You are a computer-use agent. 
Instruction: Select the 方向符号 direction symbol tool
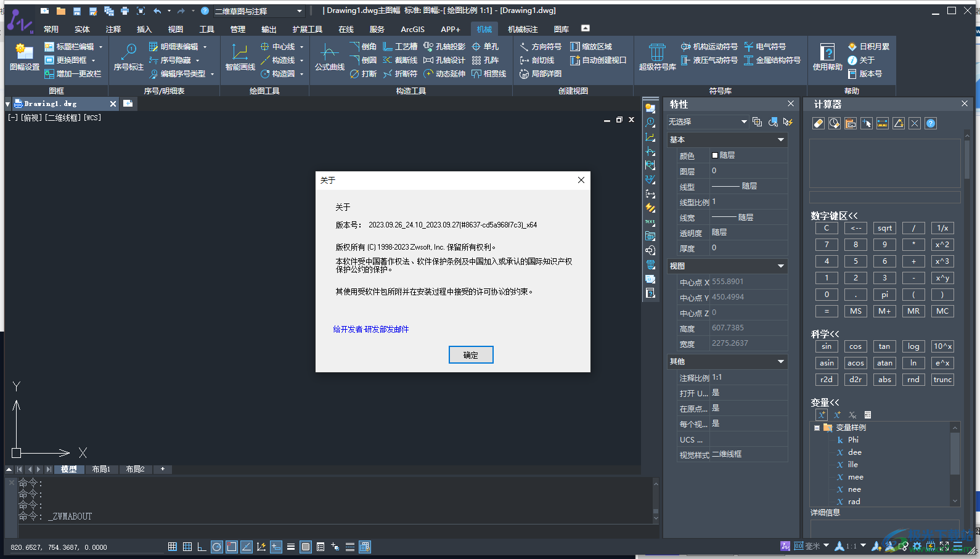(x=541, y=47)
